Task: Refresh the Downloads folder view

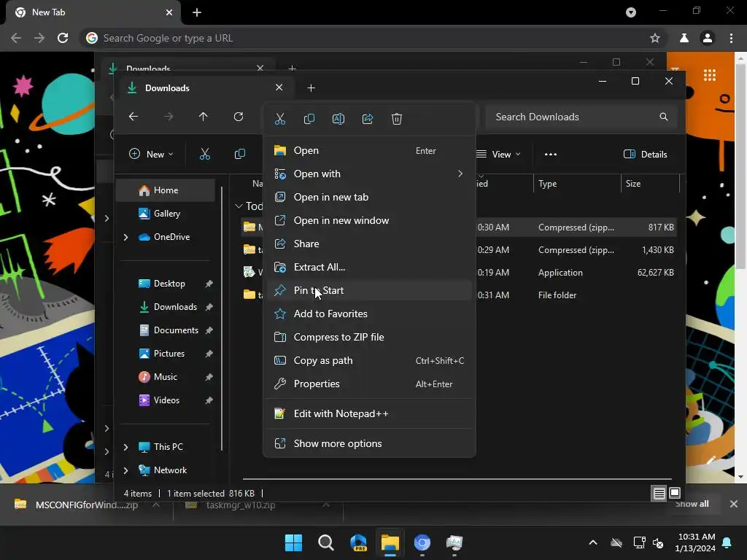Action: [239, 117]
